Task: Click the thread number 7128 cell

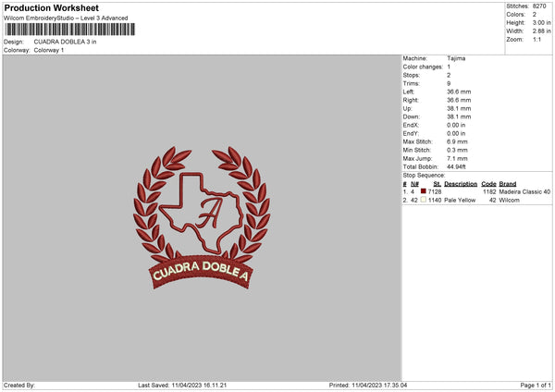Action: pyautogui.click(x=435, y=191)
